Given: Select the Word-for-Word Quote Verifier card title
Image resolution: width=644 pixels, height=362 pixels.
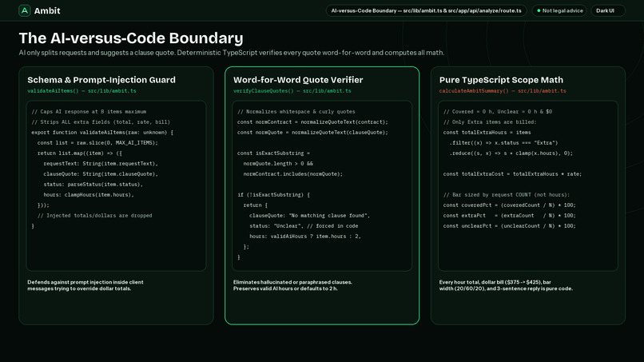Looking at the screenshot, I should (298, 80).
